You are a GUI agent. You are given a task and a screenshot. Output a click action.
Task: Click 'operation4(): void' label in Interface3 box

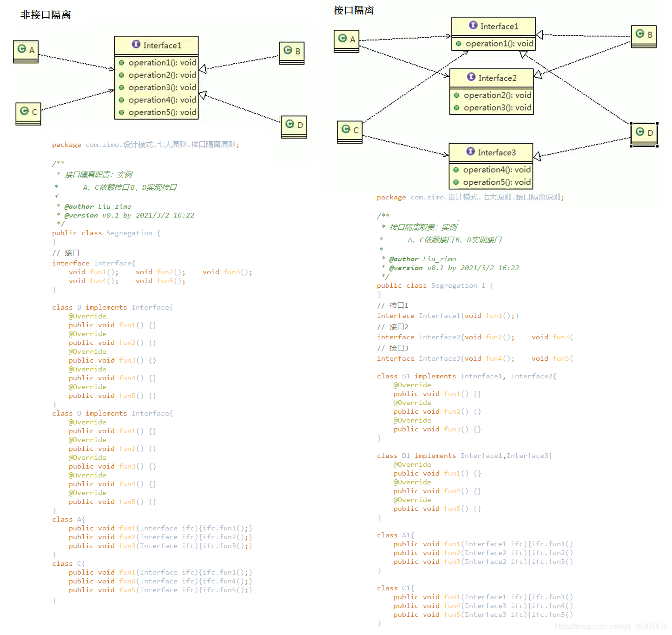(x=497, y=170)
